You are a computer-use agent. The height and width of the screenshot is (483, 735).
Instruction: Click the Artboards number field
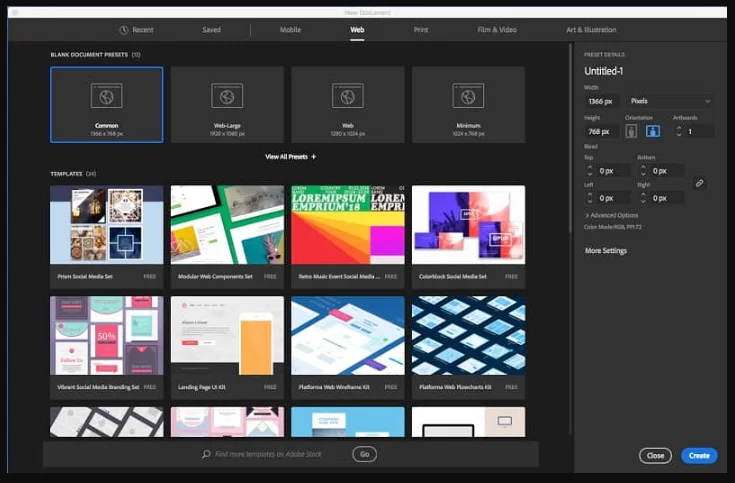pos(699,131)
